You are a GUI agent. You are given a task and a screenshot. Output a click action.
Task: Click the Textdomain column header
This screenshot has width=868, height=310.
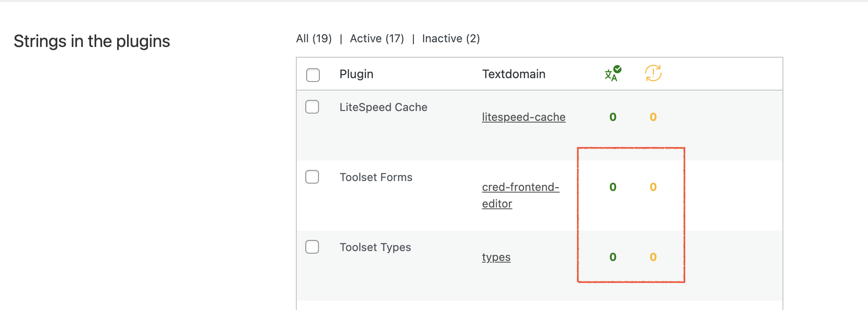click(x=514, y=74)
